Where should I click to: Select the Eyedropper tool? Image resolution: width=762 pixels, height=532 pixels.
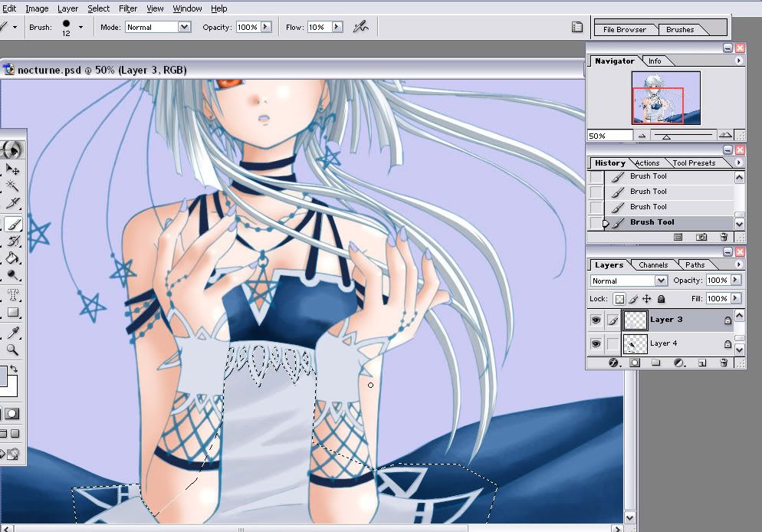click(12, 333)
